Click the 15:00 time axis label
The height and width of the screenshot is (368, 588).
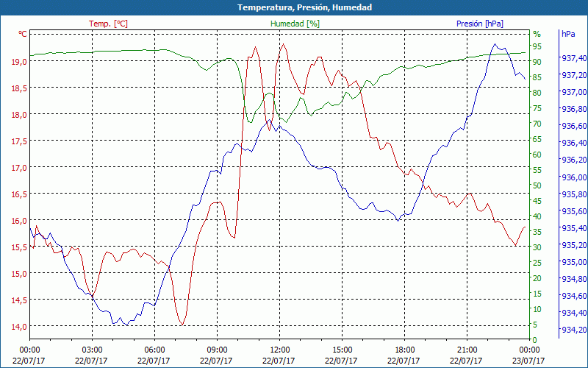(342, 350)
